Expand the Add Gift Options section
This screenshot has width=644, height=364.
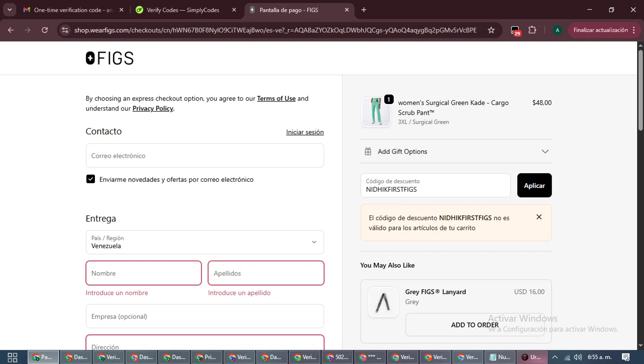coord(544,151)
